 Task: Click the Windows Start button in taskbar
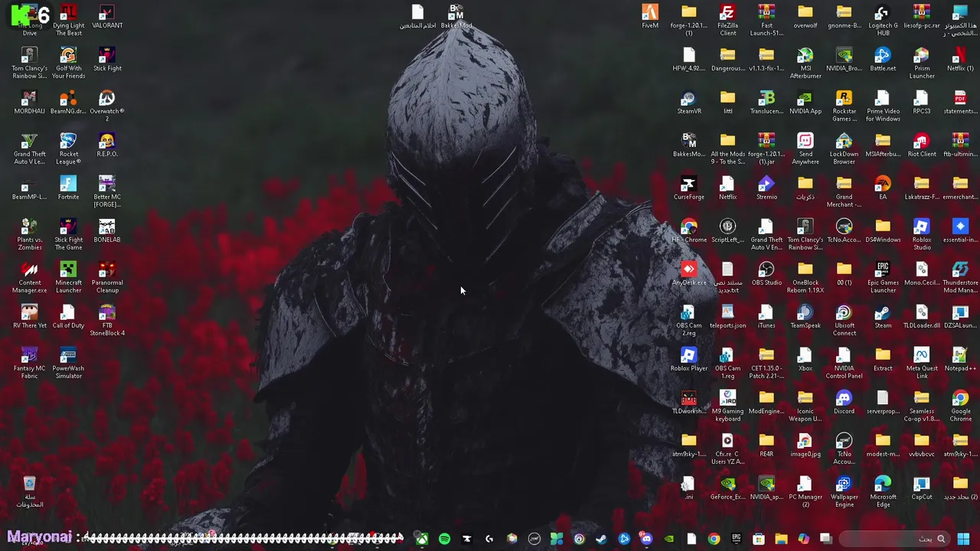click(x=964, y=540)
